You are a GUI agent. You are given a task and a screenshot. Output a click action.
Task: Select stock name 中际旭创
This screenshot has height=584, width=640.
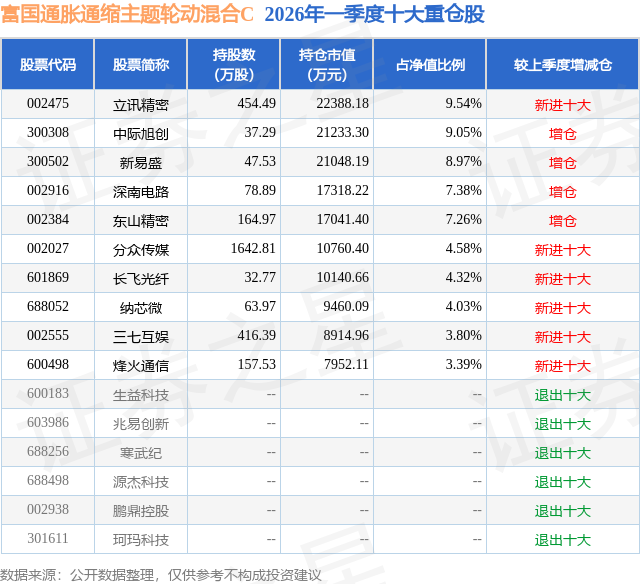[141, 134]
